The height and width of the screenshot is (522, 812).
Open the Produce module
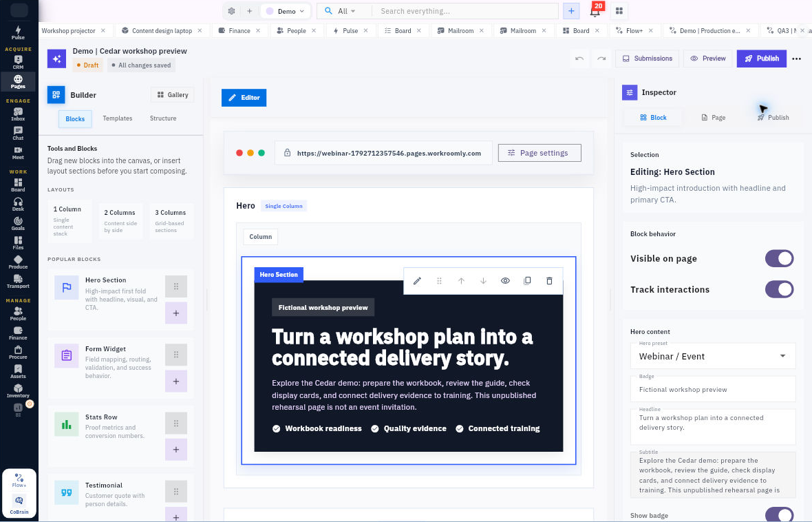coord(18,262)
